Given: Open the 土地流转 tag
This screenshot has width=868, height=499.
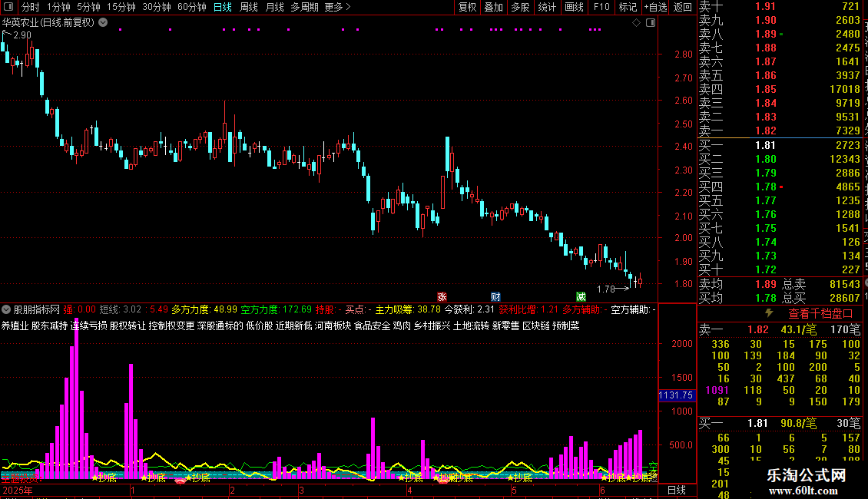Looking at the screenshot, I should point(471,326).
